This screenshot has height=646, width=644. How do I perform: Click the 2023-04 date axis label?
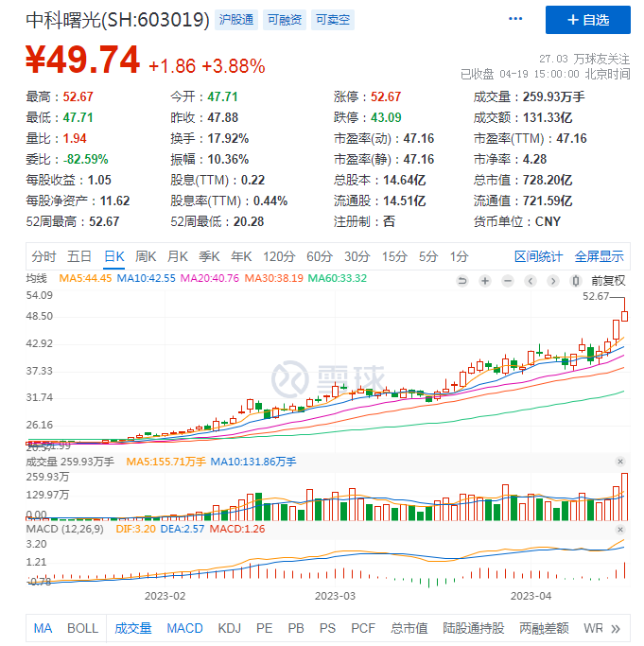click(531, 596)
